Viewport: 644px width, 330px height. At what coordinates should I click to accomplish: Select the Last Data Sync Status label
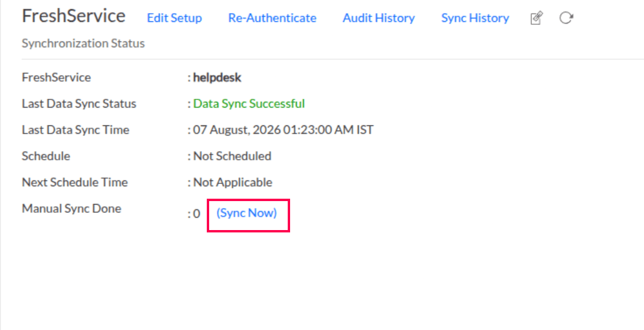[79, 103]
